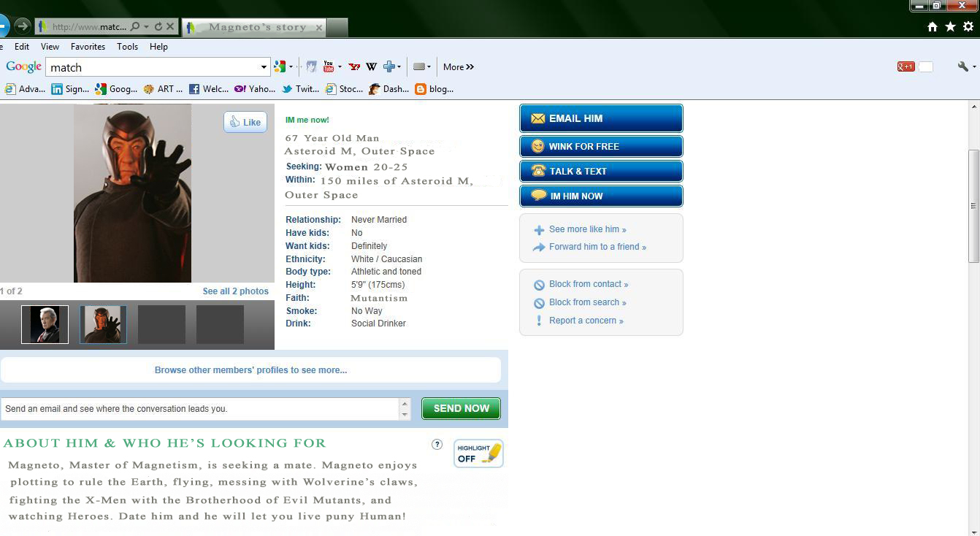
Task: Click the help question mark icon
Action: coord(437,444)
